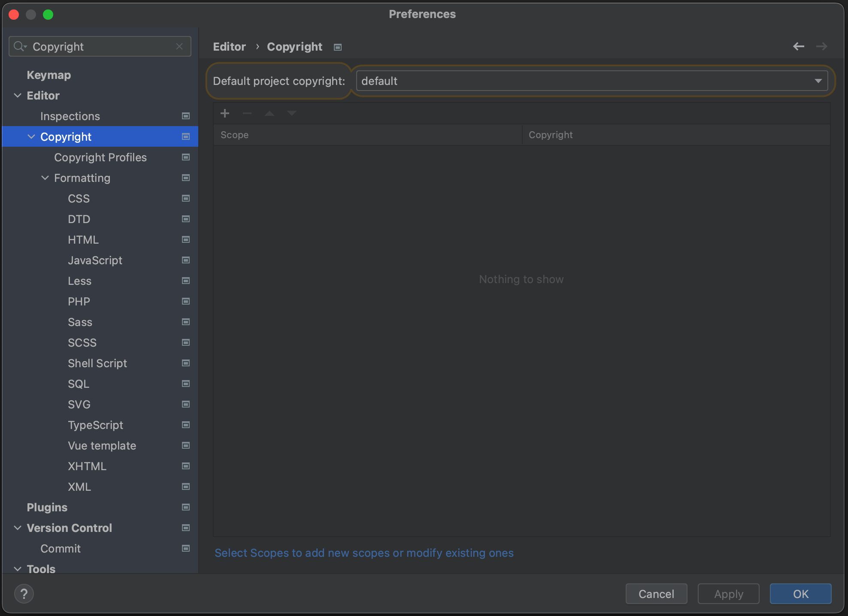Click the Select Scopes link

[x=364, y=553]
